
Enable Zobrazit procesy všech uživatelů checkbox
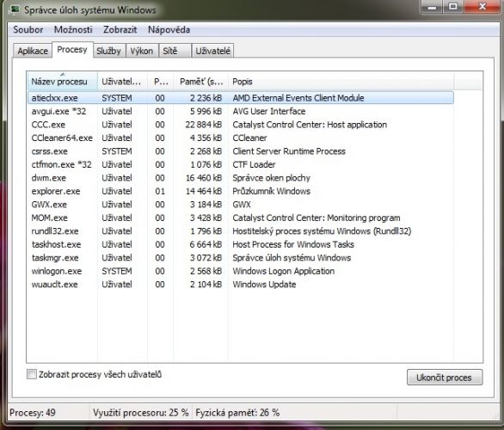click(32, 374)
